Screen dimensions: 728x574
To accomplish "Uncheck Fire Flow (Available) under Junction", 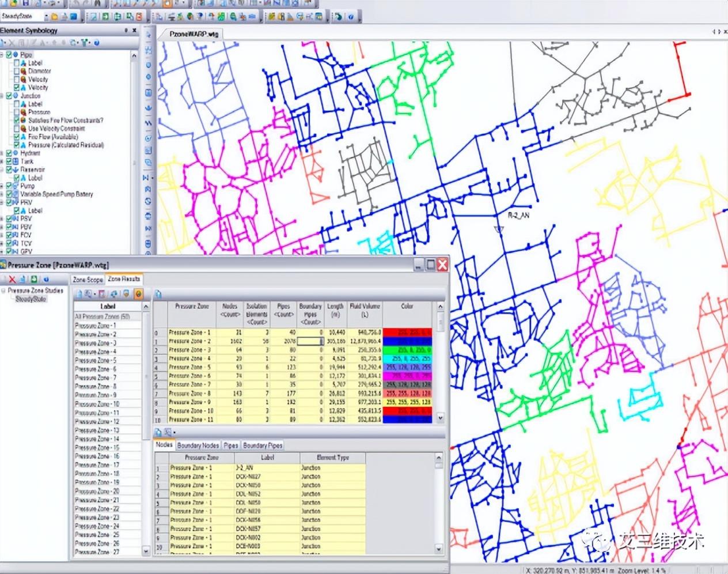I will tap(16, 137).
